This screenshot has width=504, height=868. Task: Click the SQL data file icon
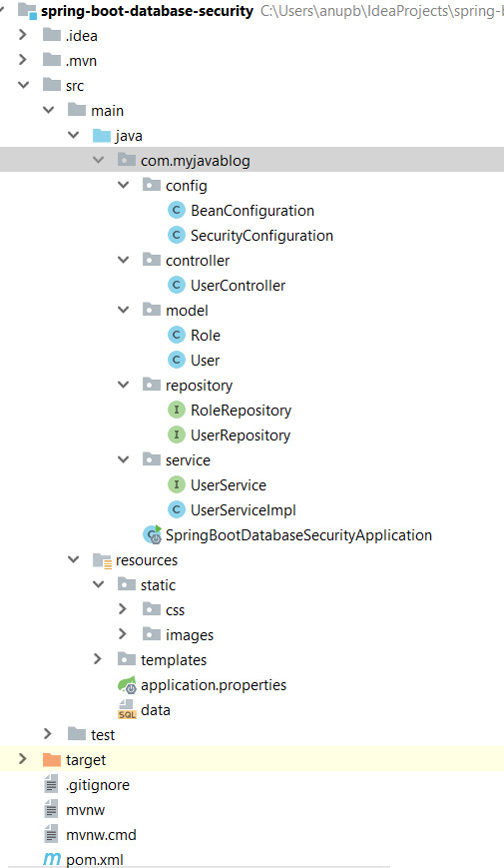127,709
